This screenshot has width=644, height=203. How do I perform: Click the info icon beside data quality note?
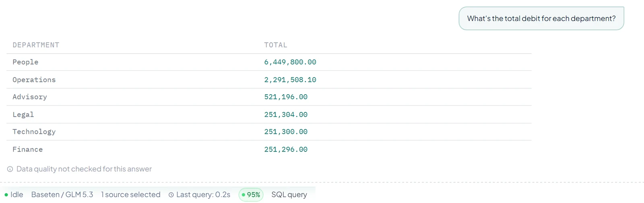pos(10,169)
